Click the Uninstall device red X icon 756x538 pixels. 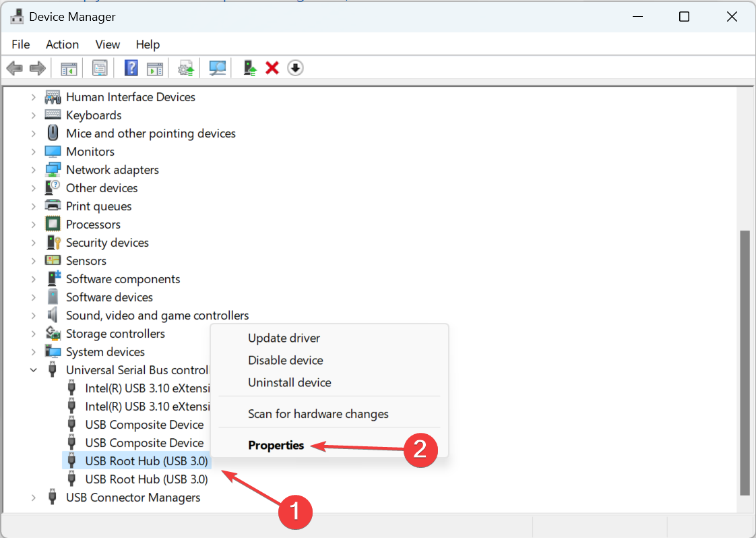272,67
